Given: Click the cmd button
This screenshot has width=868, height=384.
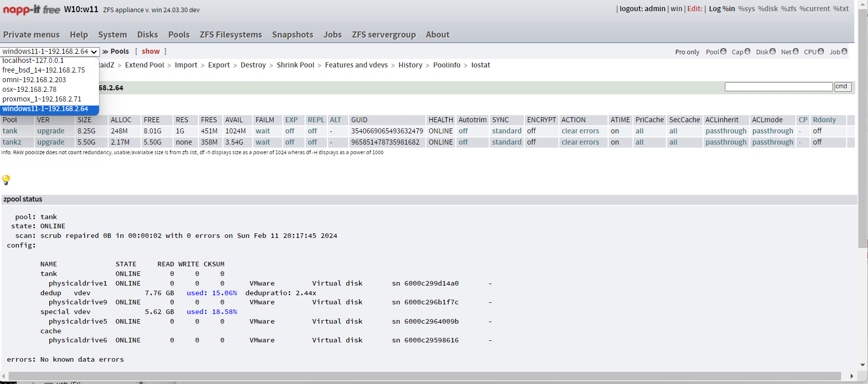Looking at the screenshot, I should click(843, 87).
